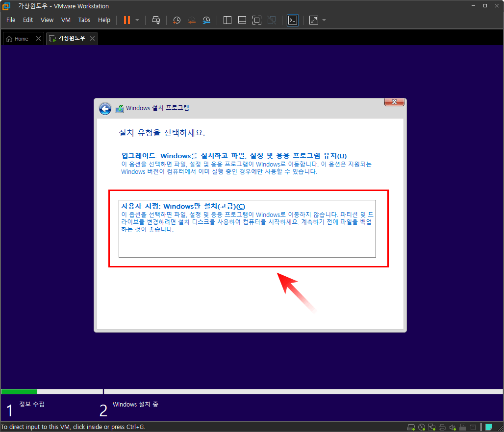The height and width of the screenshot is (432, 504).
Task: Click the disabled Unity mode icon
Action: (x=272, y=20)
